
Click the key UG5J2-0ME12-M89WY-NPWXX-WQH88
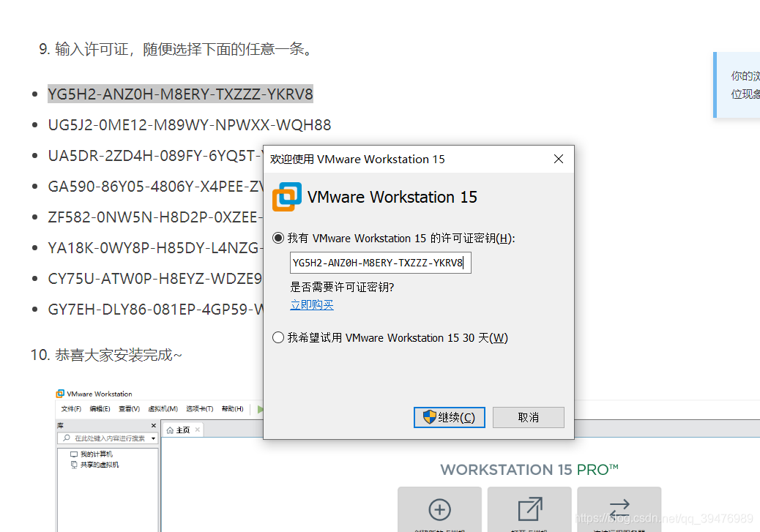(190, 124)
